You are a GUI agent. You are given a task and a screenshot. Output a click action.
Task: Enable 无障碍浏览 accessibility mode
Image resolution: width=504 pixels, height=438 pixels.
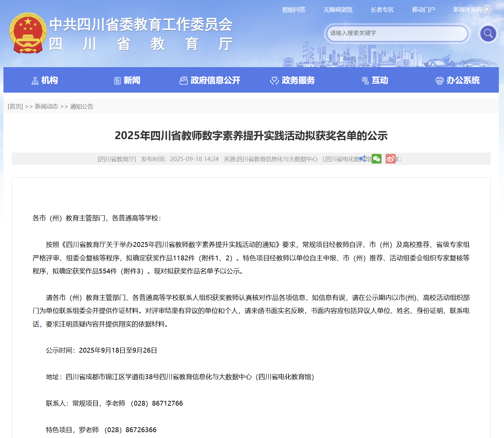(338, 10)
